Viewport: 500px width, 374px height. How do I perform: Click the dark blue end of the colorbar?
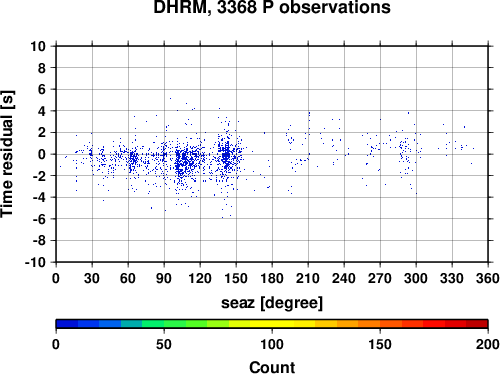tap(67, 324)
